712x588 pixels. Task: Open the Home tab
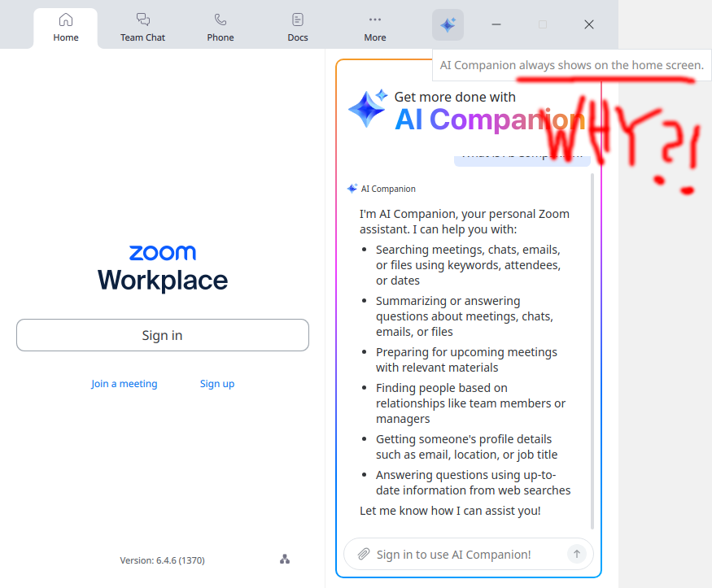click(x=66, y=28)
